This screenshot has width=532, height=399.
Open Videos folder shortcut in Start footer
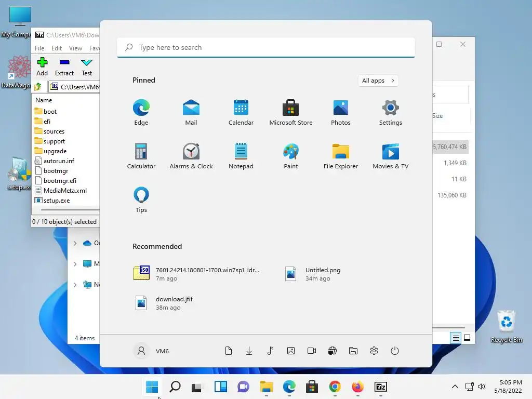pos(312,351)
